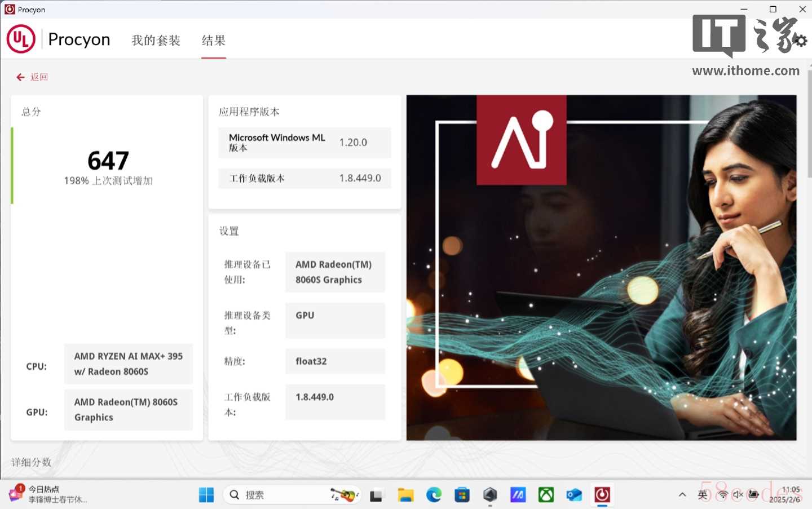Launch File Explorer from the taskbar
Viewport: 812px width, 509px height.
[x=405, y=495]
